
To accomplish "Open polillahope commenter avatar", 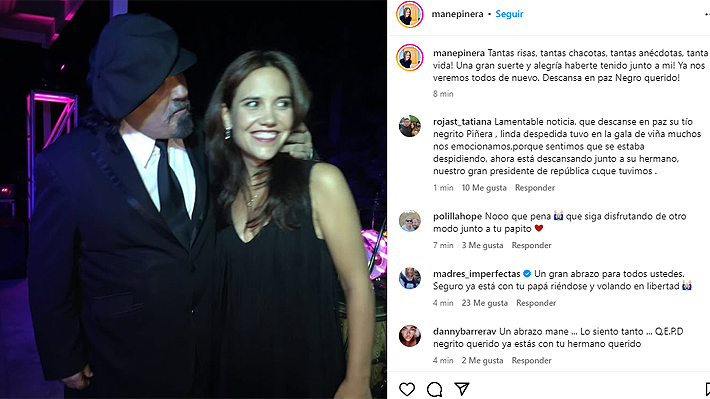I will (x=410, y=221).
